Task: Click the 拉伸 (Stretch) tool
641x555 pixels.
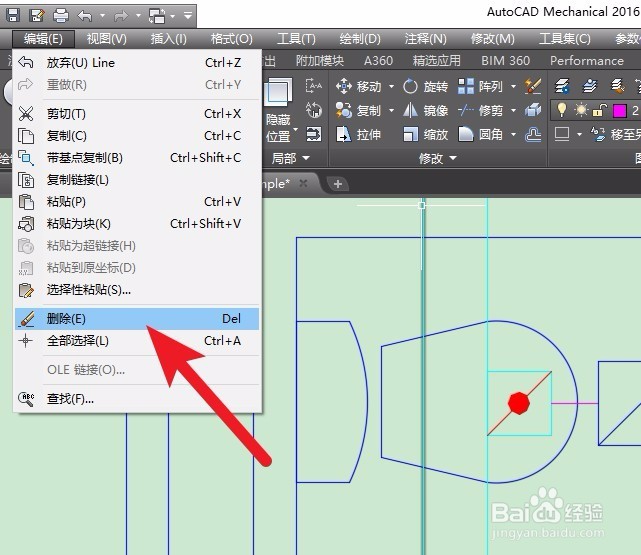Action: 359,134
